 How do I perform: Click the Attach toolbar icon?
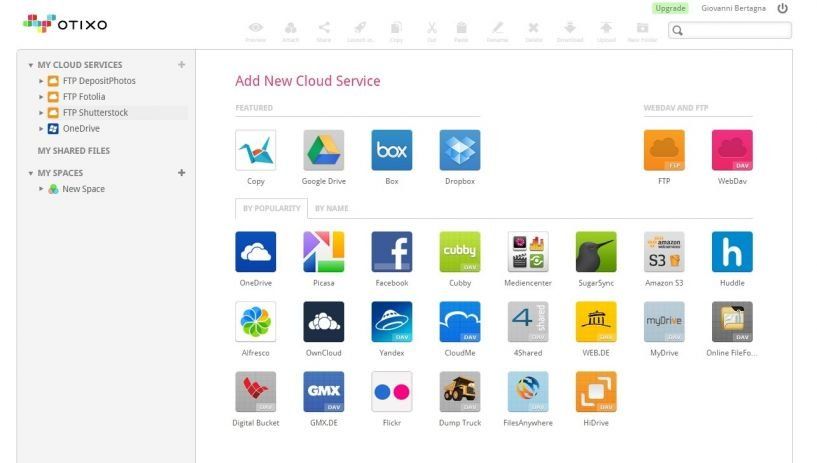[291, 28]
